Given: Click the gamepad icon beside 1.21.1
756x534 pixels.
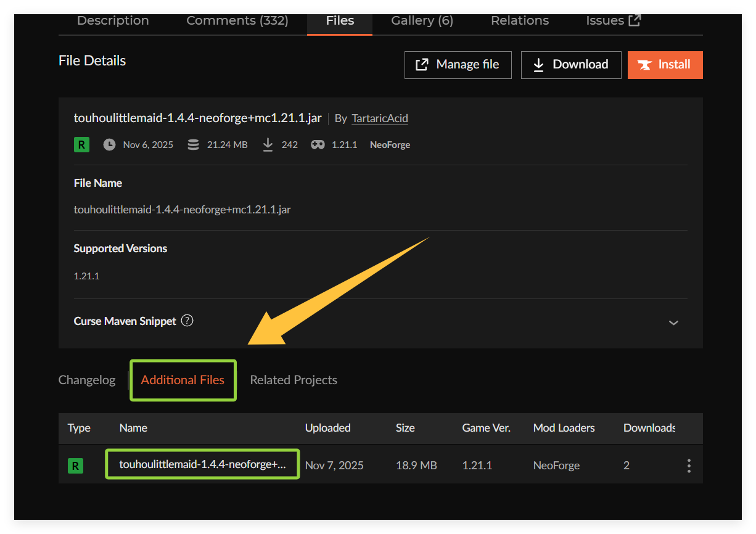Looking at the screenshot, I should 318,145.
